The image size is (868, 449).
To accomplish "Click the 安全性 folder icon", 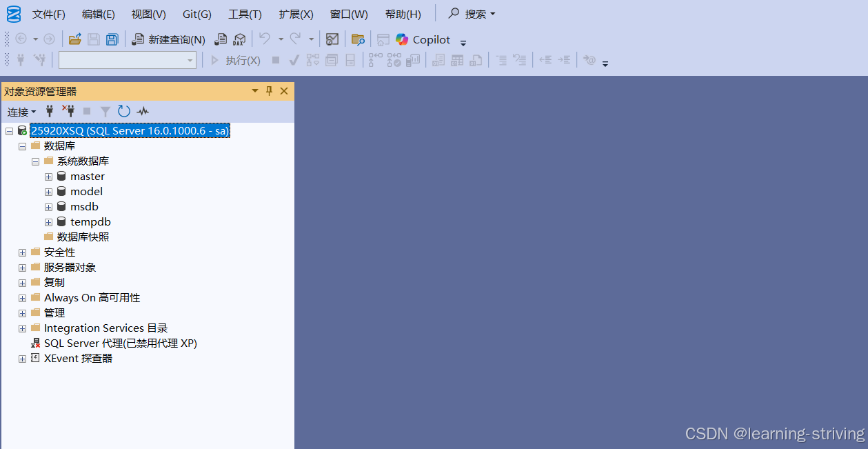I will click(x=36, y=252).
